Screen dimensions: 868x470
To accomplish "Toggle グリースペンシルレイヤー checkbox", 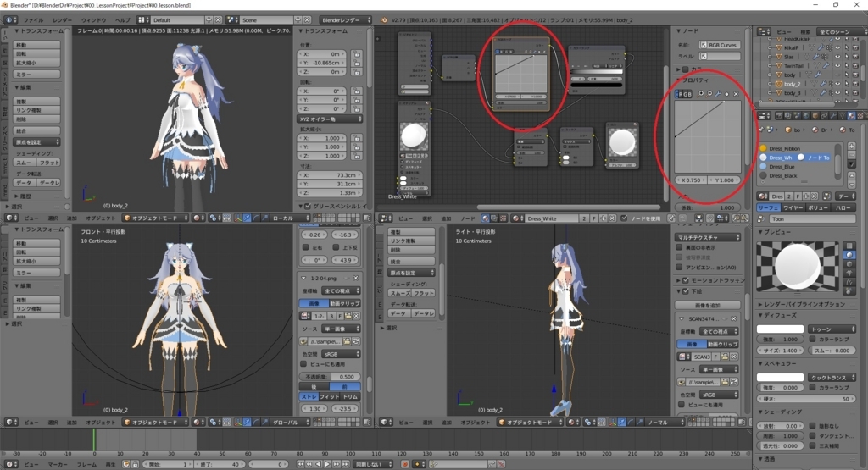I will (308, 207).
